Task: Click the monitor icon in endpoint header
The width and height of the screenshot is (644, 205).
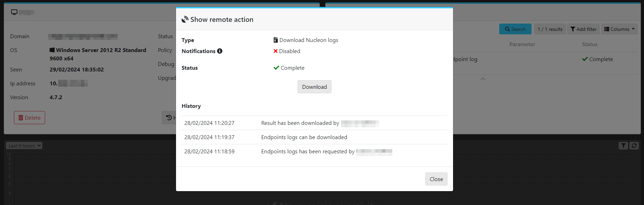Action: (x=14, y=12)
